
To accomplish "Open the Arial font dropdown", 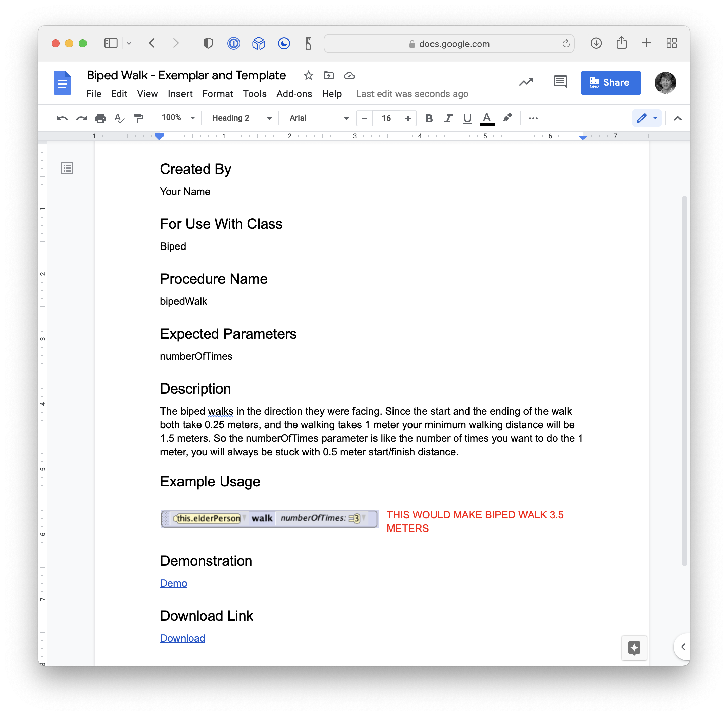I will pos(319,118).
